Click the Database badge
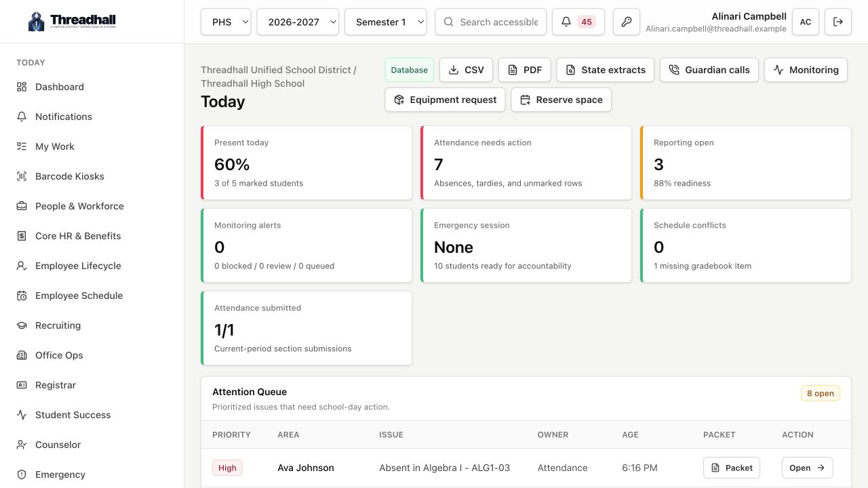 point(410,70)
